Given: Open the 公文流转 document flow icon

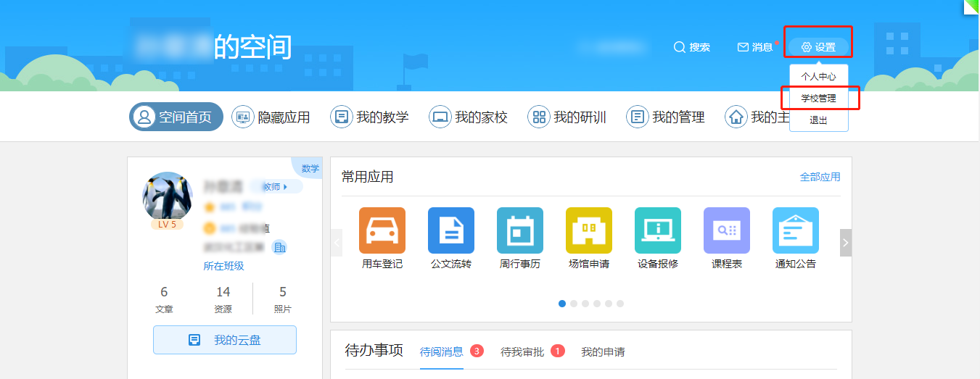Looking at the screenshot, I should 451,230.
